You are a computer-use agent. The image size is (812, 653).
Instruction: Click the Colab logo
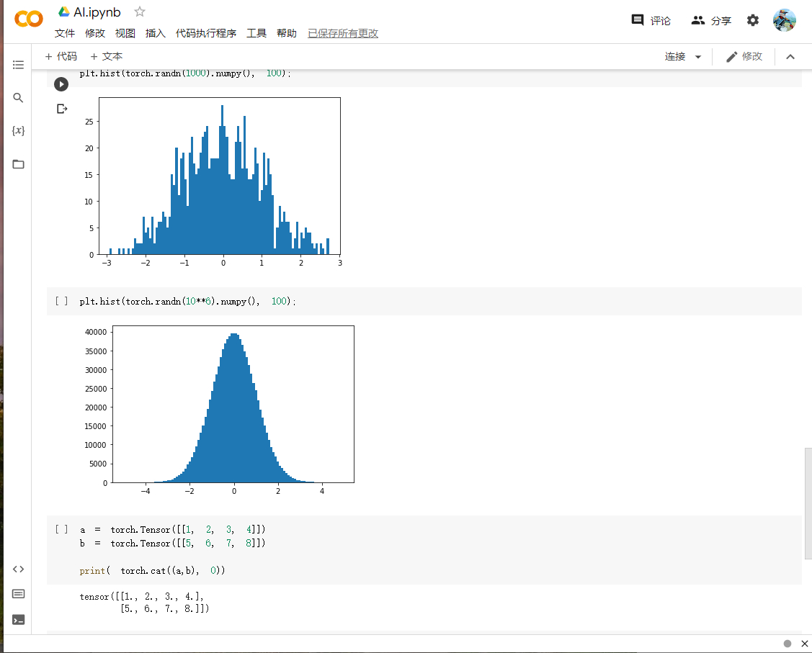[x=29, y=19]
